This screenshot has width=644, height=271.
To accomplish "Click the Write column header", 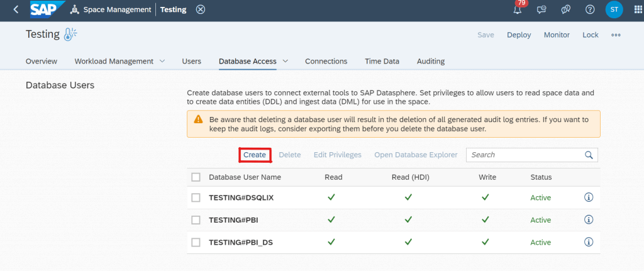I will tap(487, 177).
